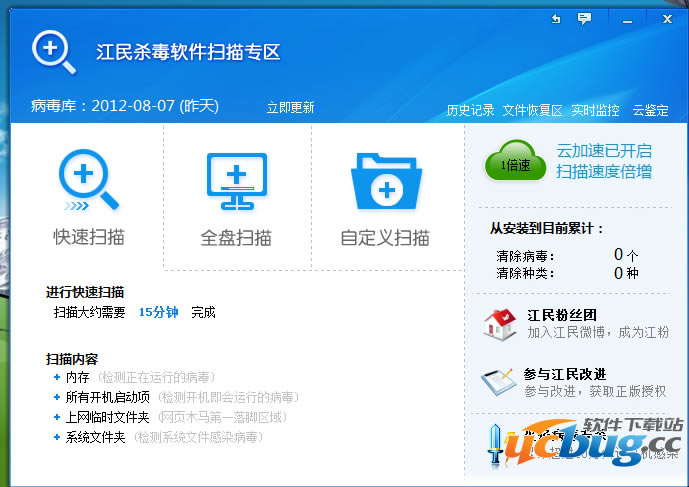Expand 系统文件夹 plus sign
689x487 pixels.
[57, 437]
